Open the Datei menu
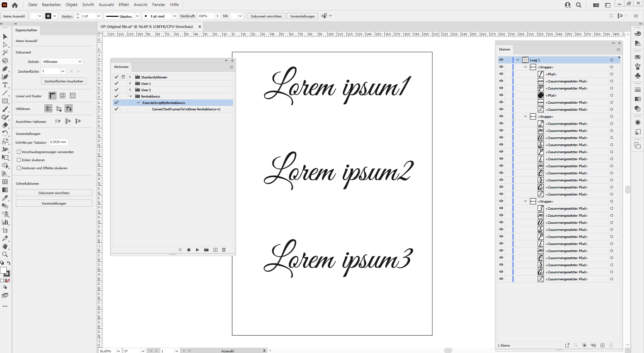This screenshot has width=644, height=353. click(33, 5)
